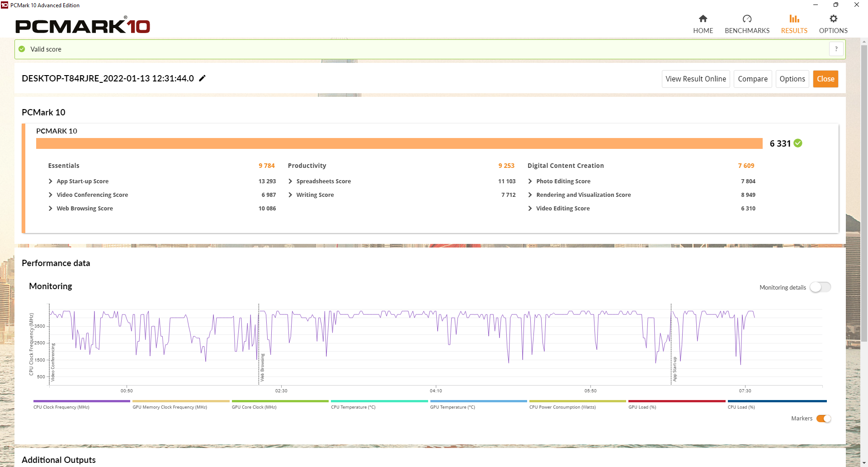Expand the Video Conferencing Score row
The height and width of the screenshot is (467, 868).
coord(51,195)
